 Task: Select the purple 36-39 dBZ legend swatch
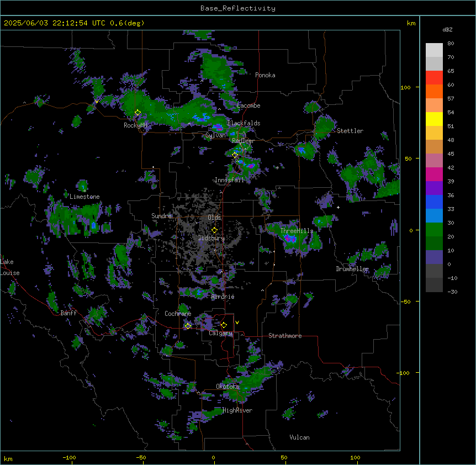(x=434, y=188)
